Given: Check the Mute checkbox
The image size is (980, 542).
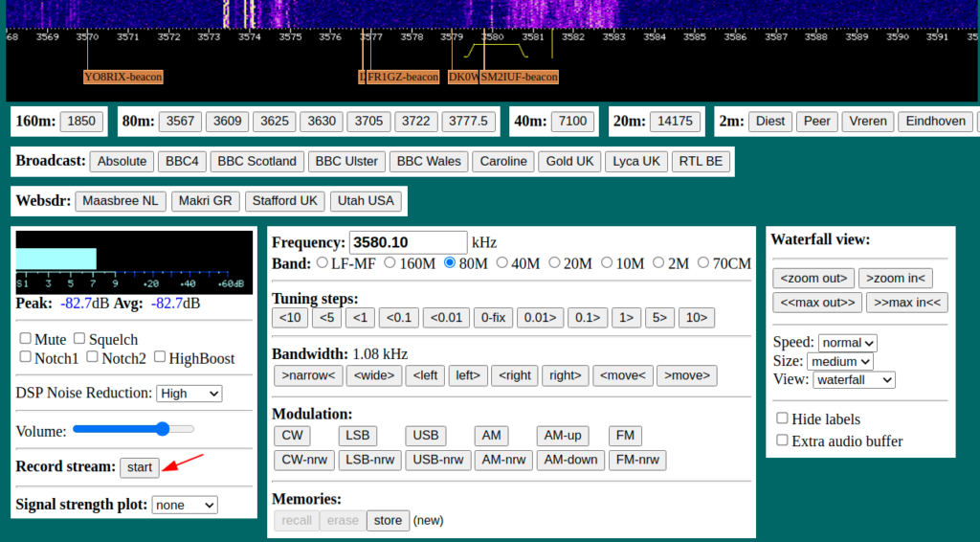Looking at the screenshot, I should point(25,338).
